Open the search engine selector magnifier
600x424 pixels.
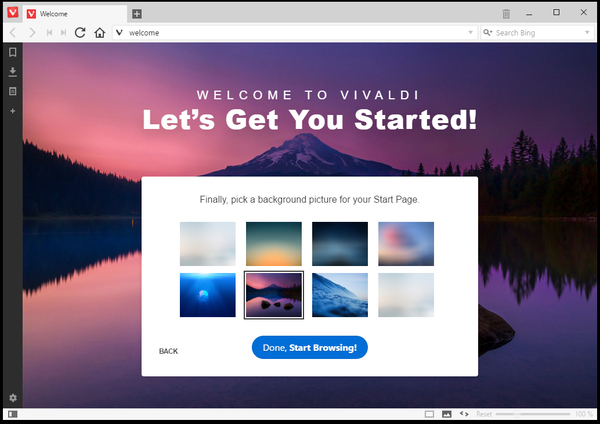click(x=488, y=33)
